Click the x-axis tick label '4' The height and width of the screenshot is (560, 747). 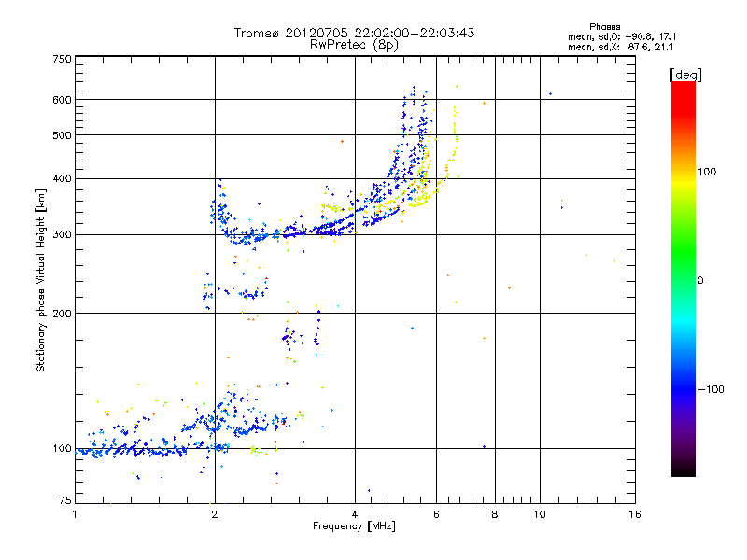[x=355, y=514]
